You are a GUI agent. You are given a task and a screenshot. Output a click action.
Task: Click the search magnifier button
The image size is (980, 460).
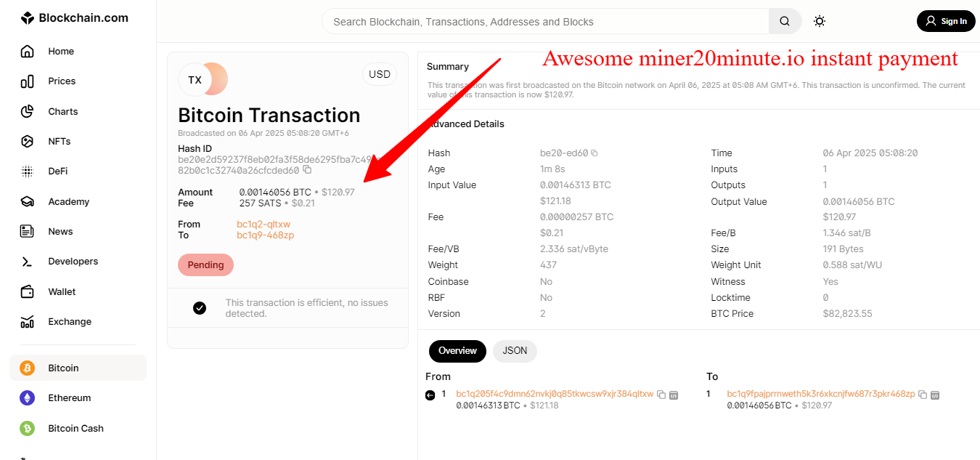point(785,21)
